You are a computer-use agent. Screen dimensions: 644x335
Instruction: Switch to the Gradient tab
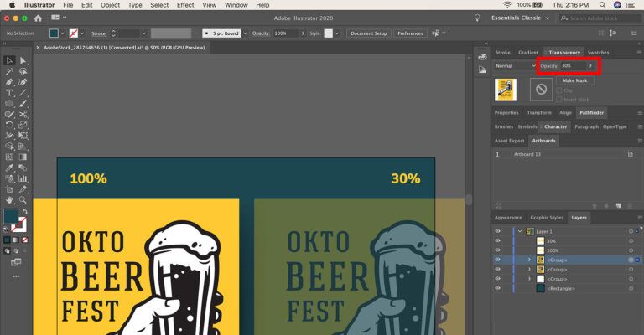pos(527,53)
